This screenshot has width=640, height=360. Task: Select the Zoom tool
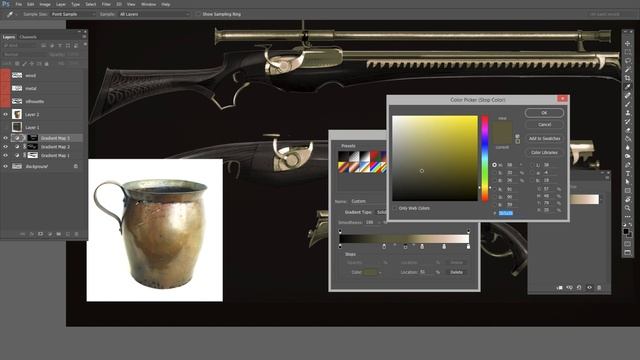[x=627, y=208]
